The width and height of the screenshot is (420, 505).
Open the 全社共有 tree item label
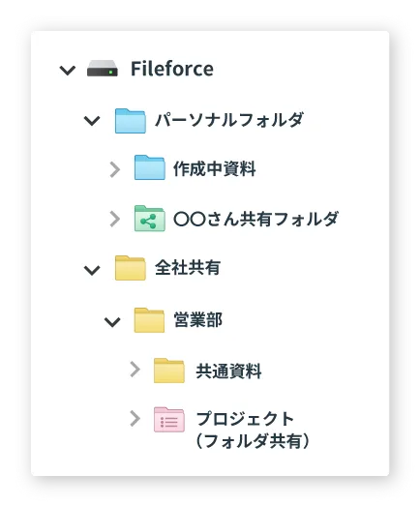pos(188,268)
